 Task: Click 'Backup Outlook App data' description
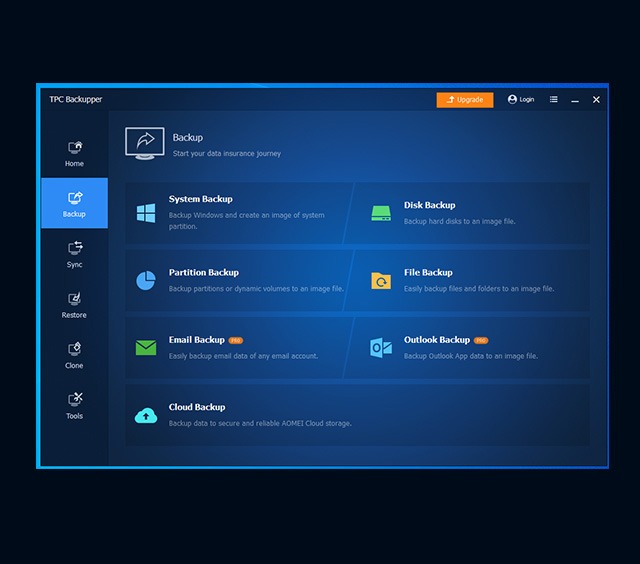[x=471, y=356]
